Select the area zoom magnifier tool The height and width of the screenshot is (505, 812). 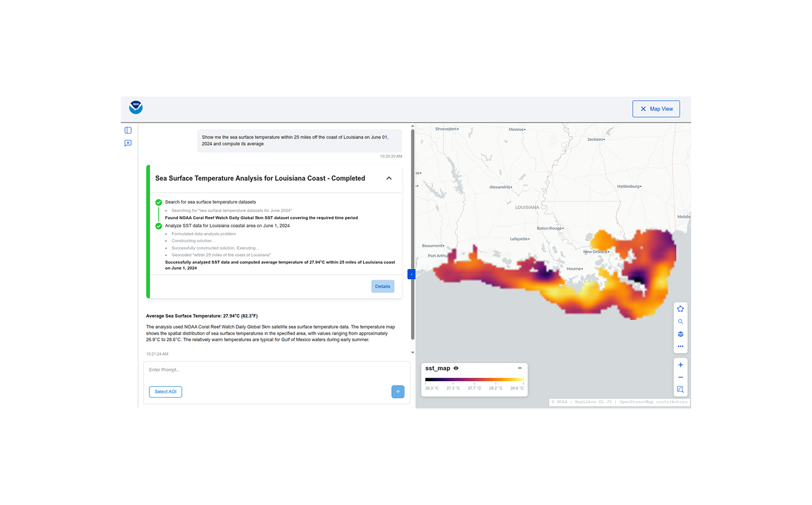point(680,389)
